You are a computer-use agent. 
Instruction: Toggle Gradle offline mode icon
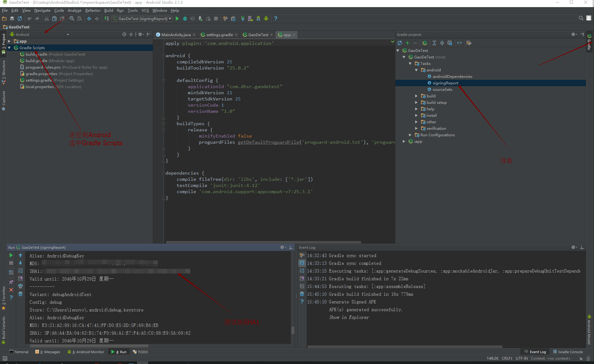tap(459, 43)
